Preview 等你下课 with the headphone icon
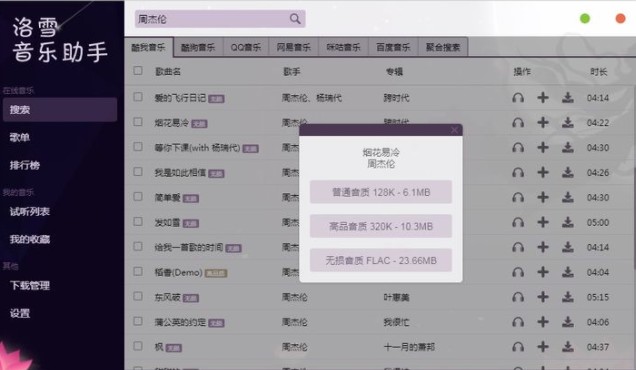This screenshot has width=636, height=370. (518, 148)
